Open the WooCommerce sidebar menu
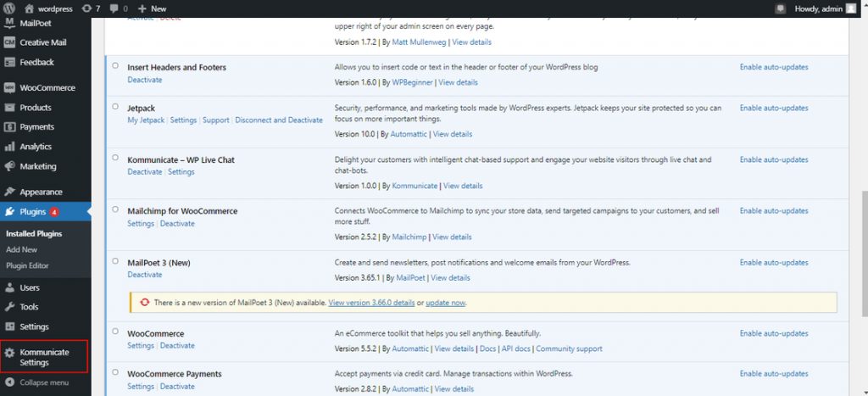 [x=46, y=88]
